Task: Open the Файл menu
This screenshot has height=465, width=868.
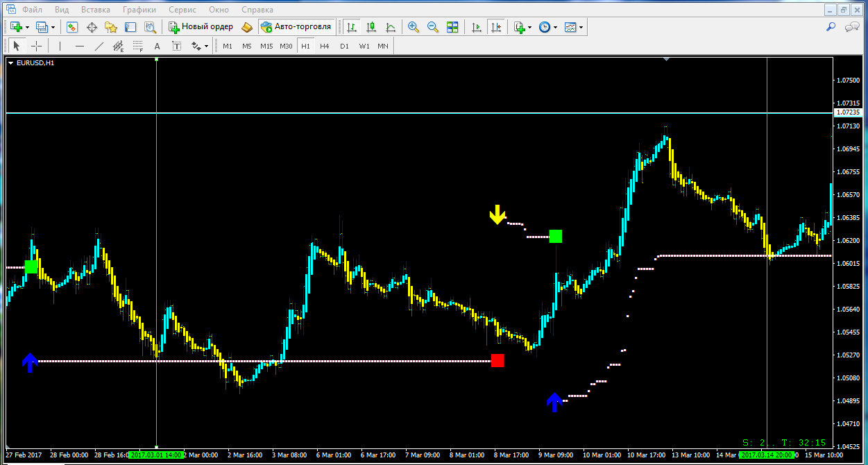Action: pyautogui.click(x=31, y=10)
